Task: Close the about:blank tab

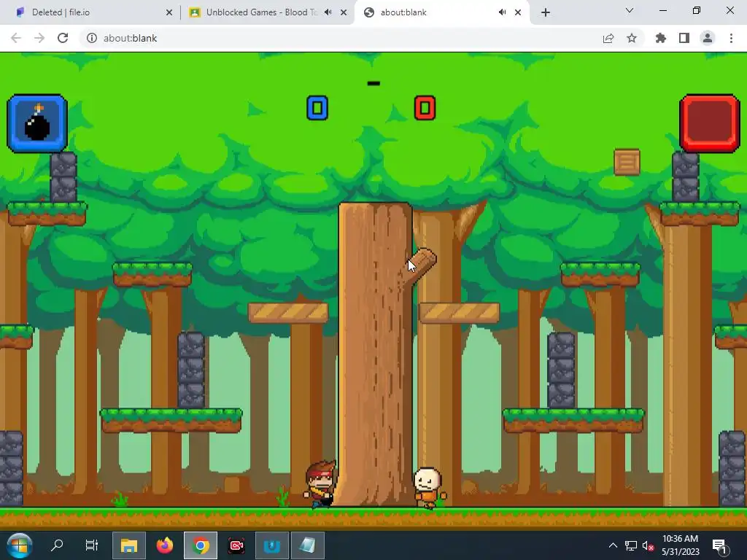Action: (x=518, y=12)
